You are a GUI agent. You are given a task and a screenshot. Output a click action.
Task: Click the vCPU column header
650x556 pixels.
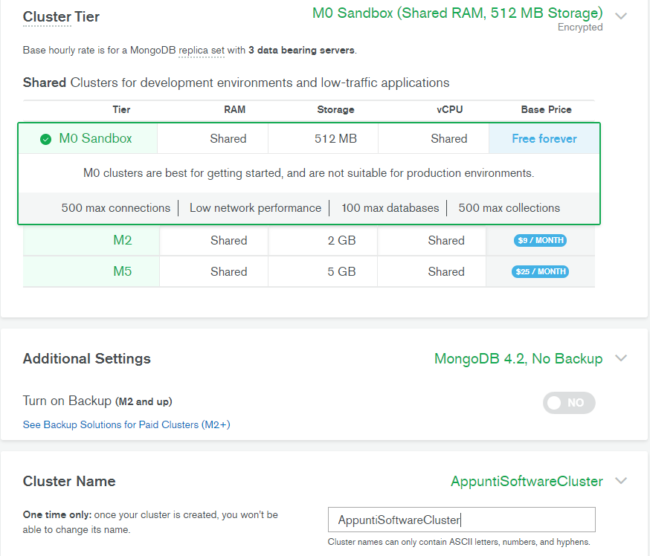(449, 109)
